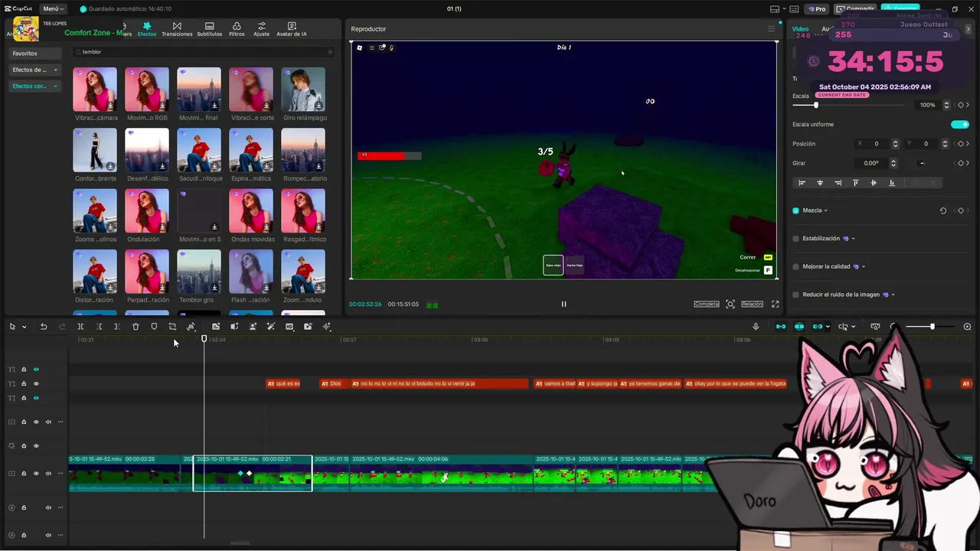Expand the Reducir el ruido arrow
The image size is (980, 551).
click(x=893, y=295)
